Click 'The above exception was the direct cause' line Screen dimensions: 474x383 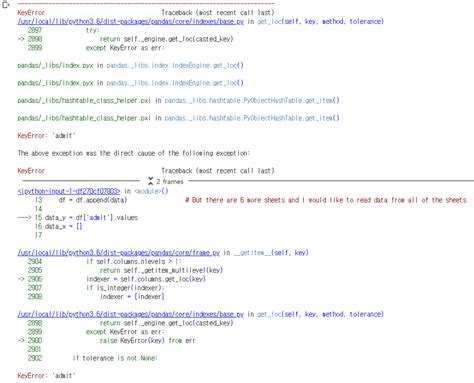133,153
